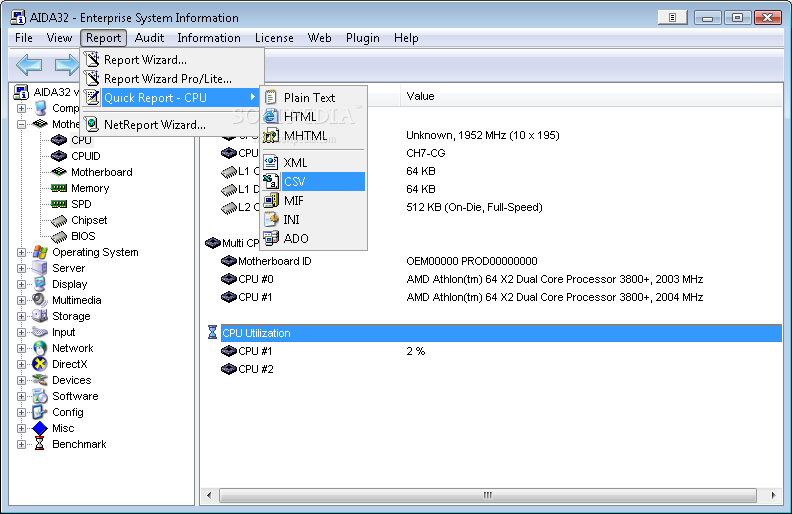Click the Report Wizard Pro/Lite icon
The image size is (792, 514).
click(x=92, y=78)
